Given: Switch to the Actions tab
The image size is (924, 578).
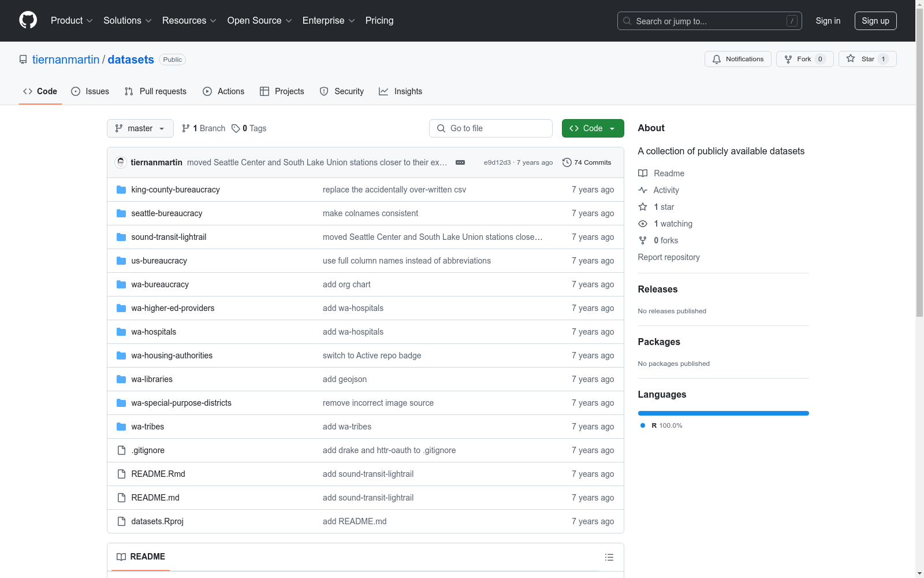Looking at the screenshot, I should [223, 91].
